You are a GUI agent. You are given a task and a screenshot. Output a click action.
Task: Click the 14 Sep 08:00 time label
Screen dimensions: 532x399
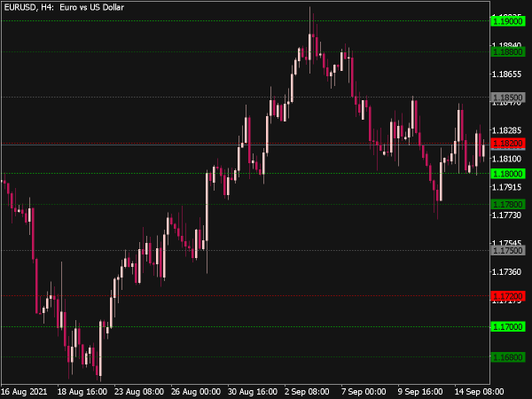pyautogui.click(x=479, y=392)
